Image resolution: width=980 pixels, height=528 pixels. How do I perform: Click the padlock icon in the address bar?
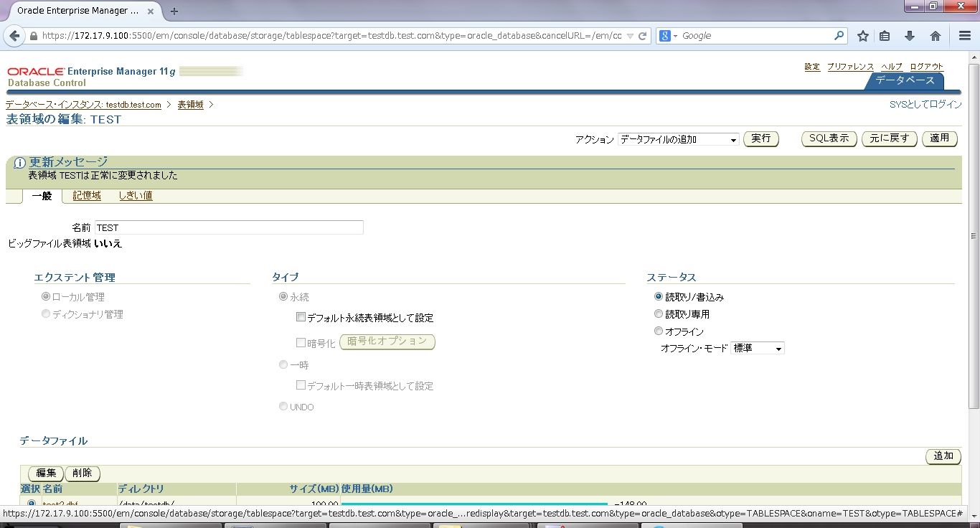coord(33,36)
